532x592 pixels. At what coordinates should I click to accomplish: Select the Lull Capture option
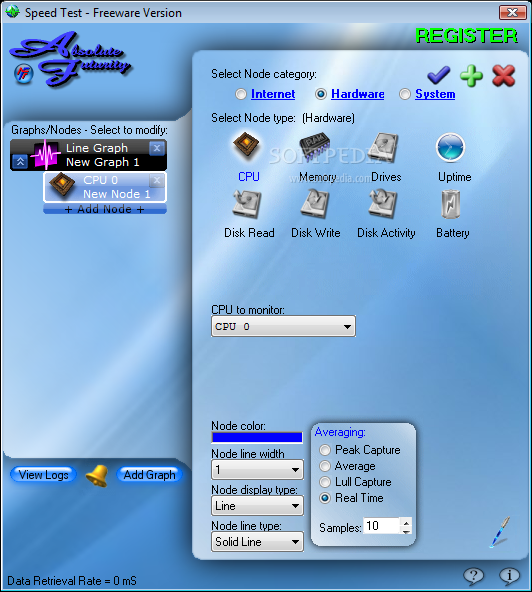[325, 482]
